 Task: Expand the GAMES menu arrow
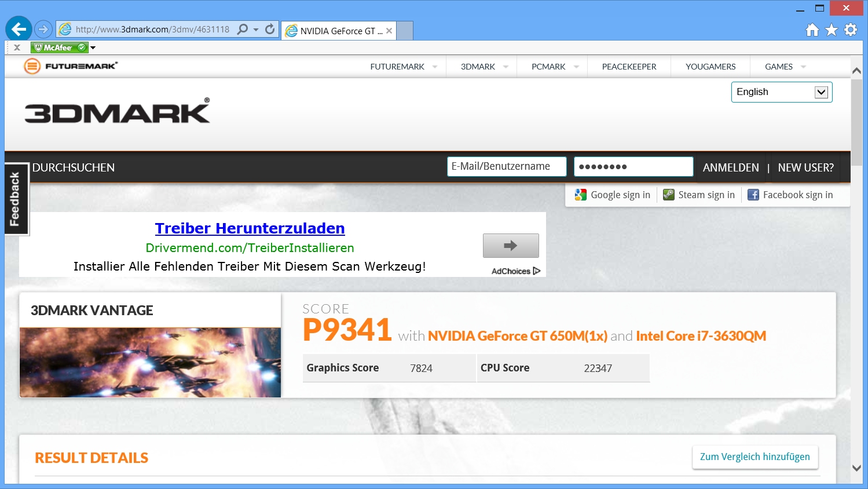coord(803,67)
